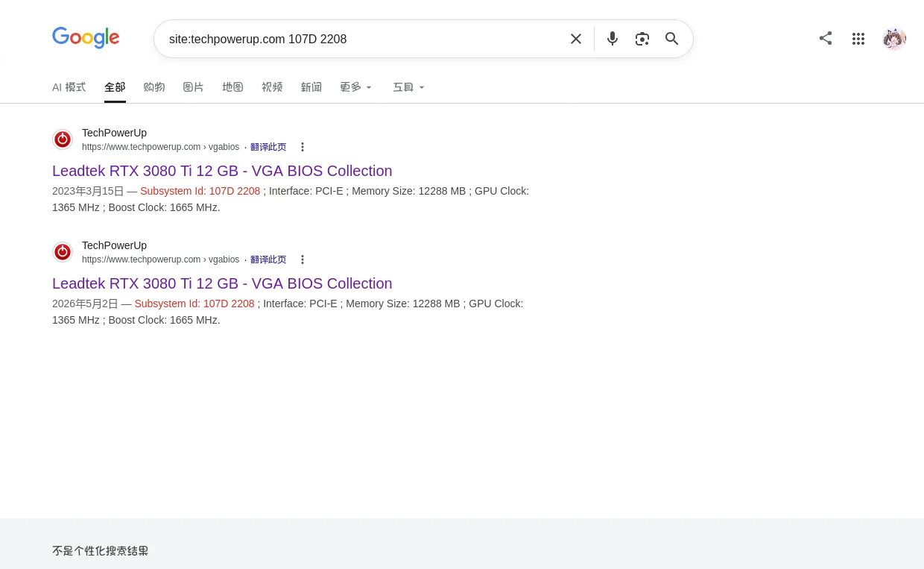Switch to 购物 tab
The image size is (924, 569).
click(154, 87)
